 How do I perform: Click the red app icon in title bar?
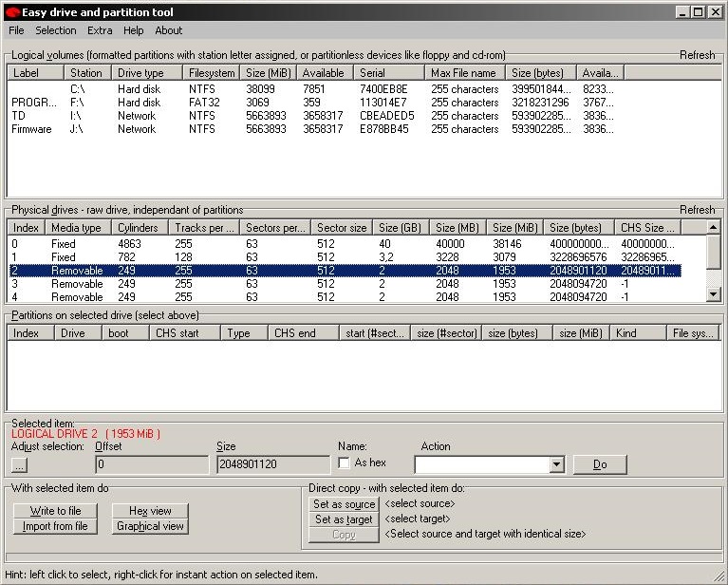[x=11, y=12]
